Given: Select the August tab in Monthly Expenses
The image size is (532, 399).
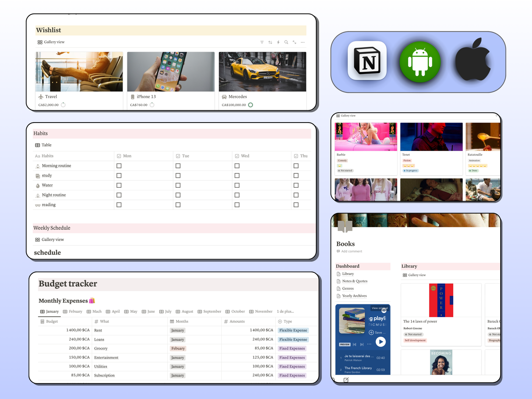Looking at the screenshot, I should tap(185, 311).
